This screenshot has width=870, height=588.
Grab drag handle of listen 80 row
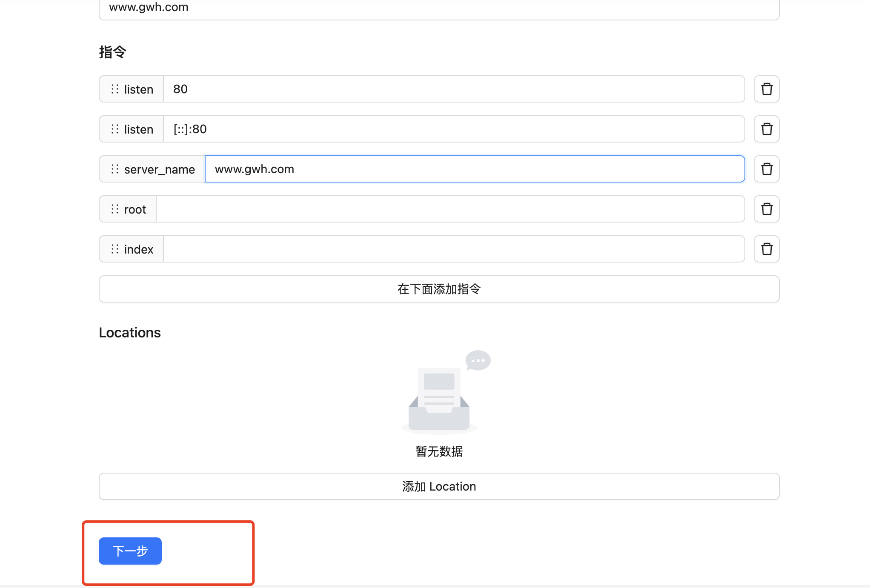pyautogui.click(x=114, y=89)
